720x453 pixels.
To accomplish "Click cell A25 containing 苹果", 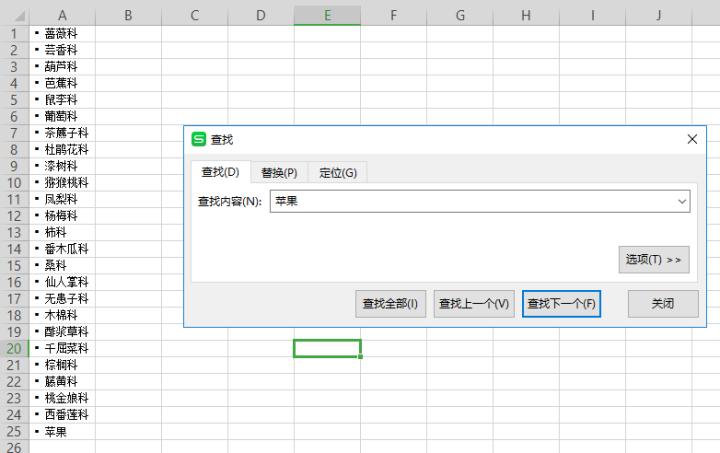I will [x=62, y=431].
